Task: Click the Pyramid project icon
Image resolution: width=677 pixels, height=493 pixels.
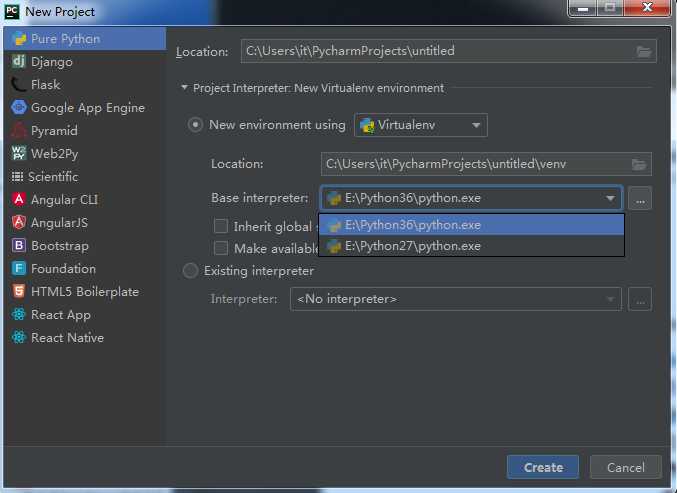Action: tap(19, 130)
